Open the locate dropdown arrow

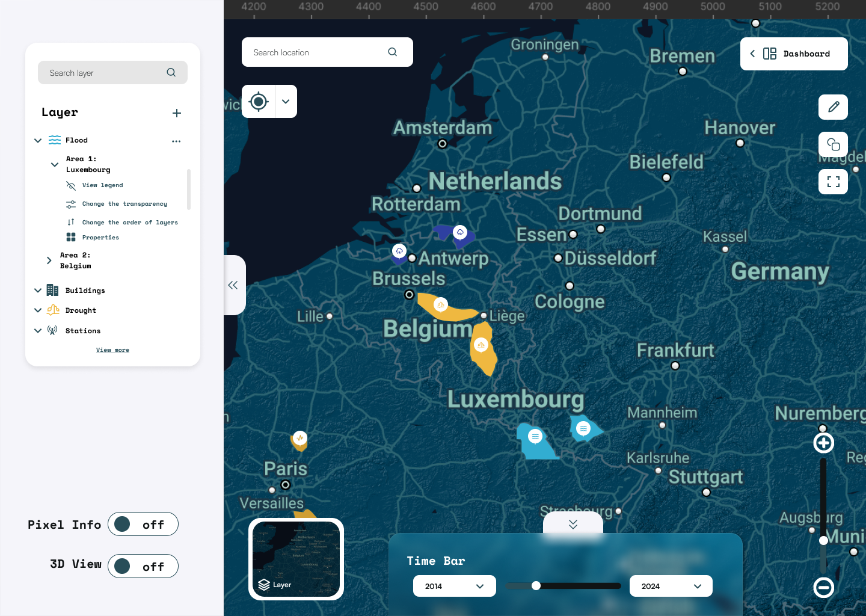click(x=286, y=102)
